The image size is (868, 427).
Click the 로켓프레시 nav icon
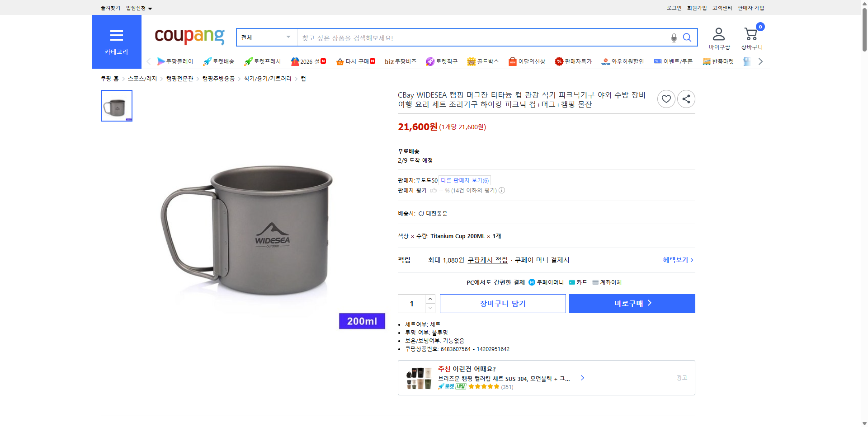tap(248, 61)
